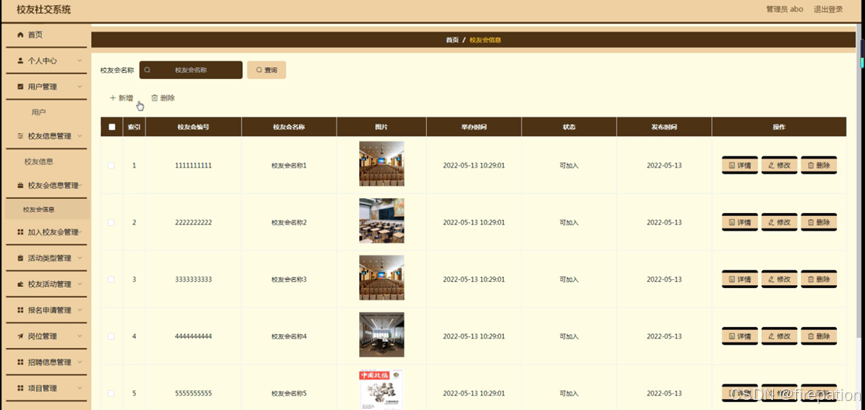Click the grid icon beside 项目管理

point(20,388)
